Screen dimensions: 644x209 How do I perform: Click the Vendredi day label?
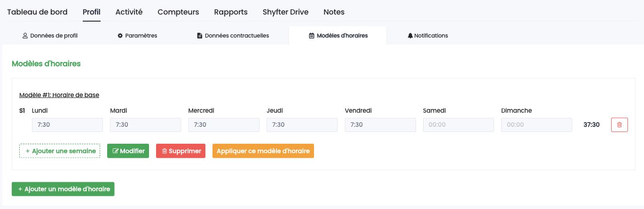(358, 111)
